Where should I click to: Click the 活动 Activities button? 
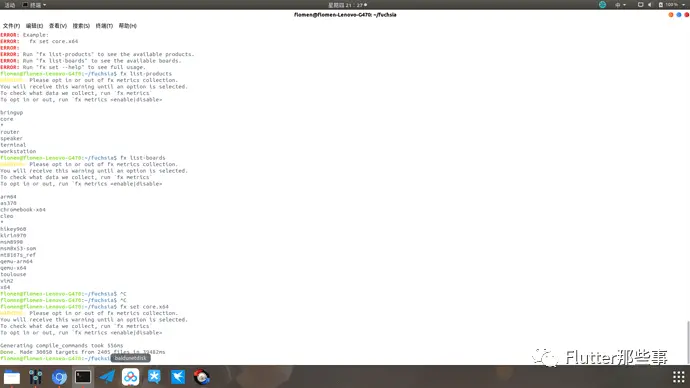point(9,5)
